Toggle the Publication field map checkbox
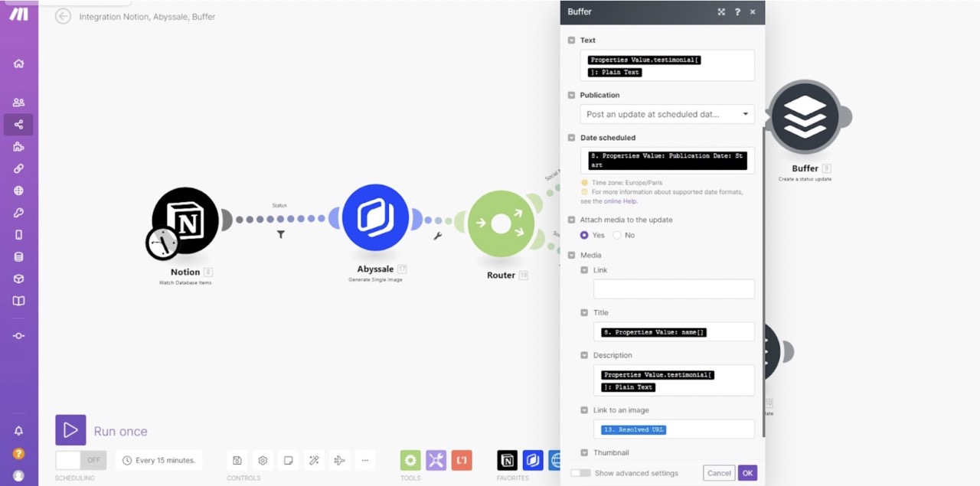 click(571, 95)
